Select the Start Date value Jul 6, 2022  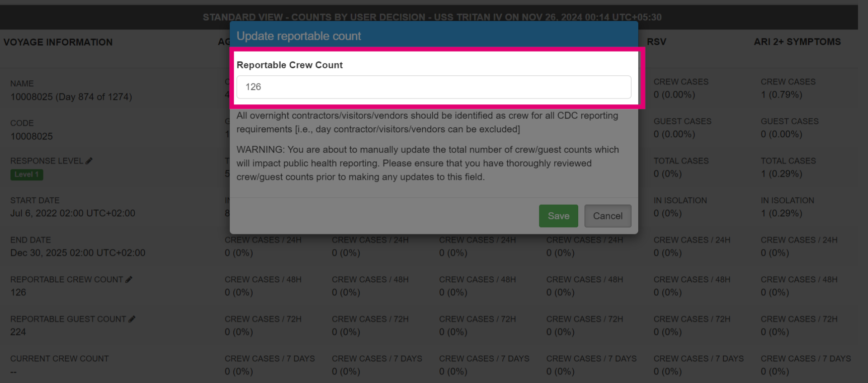tap(73, 213)
